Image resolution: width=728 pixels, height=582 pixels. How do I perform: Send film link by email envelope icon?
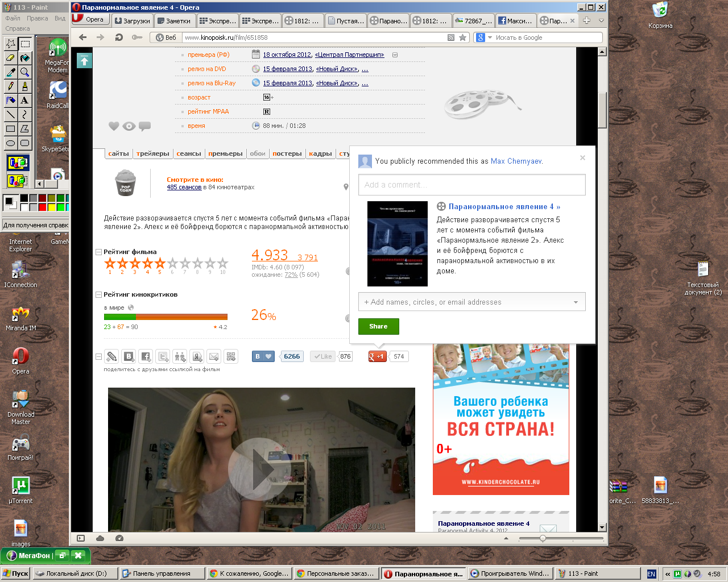(x=214, y=356)
